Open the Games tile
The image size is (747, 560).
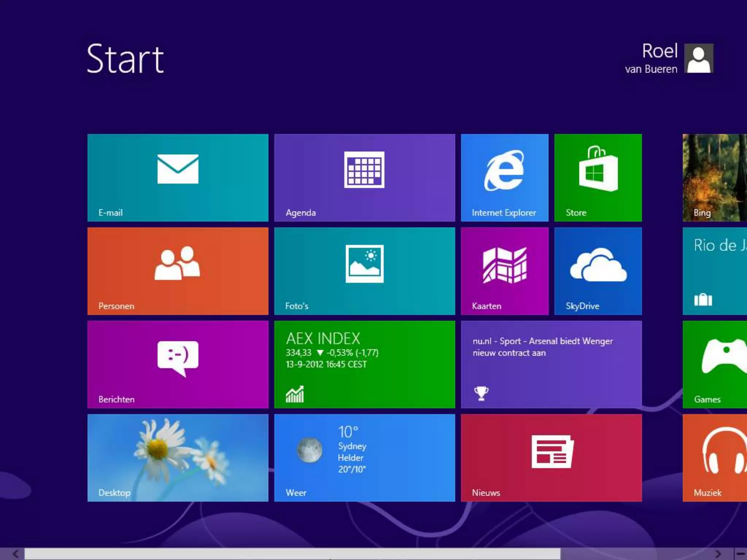[715, 364]
